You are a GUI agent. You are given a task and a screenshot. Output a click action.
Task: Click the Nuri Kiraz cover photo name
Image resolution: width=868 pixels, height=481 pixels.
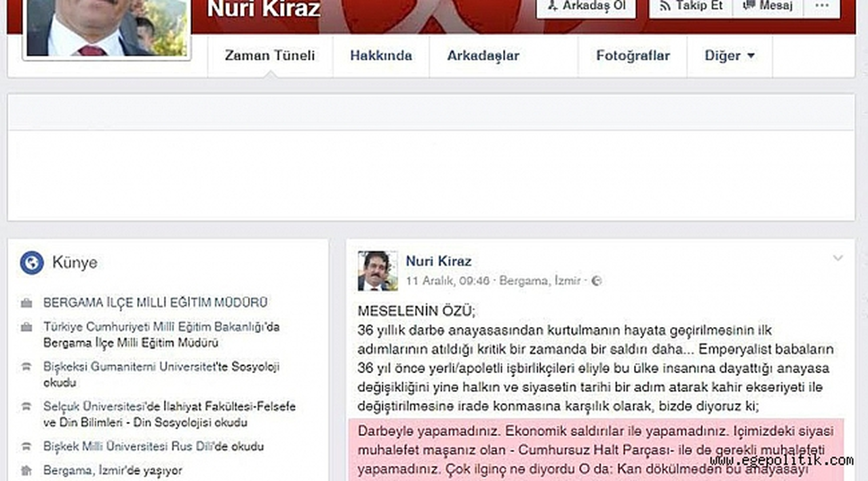pyautogui.click(x=264, y=9)
